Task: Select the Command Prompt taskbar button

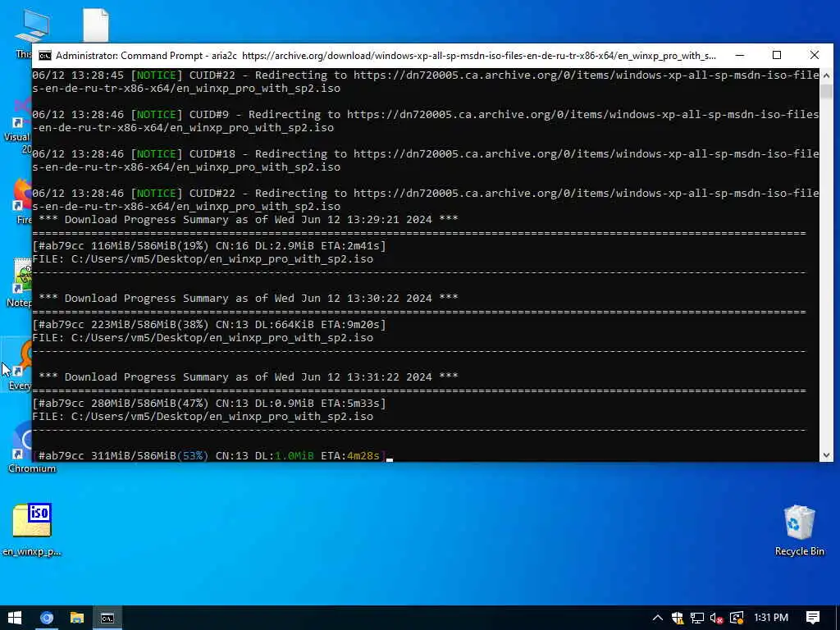Action: (107, 618)
